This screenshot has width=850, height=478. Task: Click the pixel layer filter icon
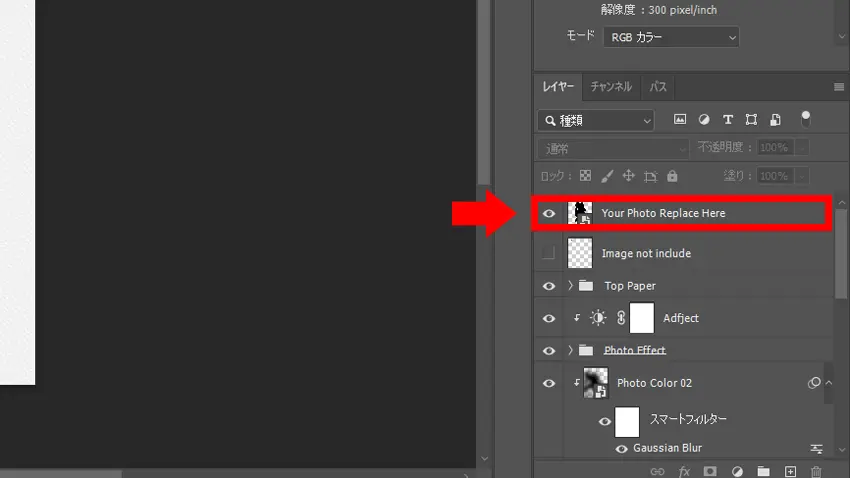pyautogui.click(x=680, y=119)
